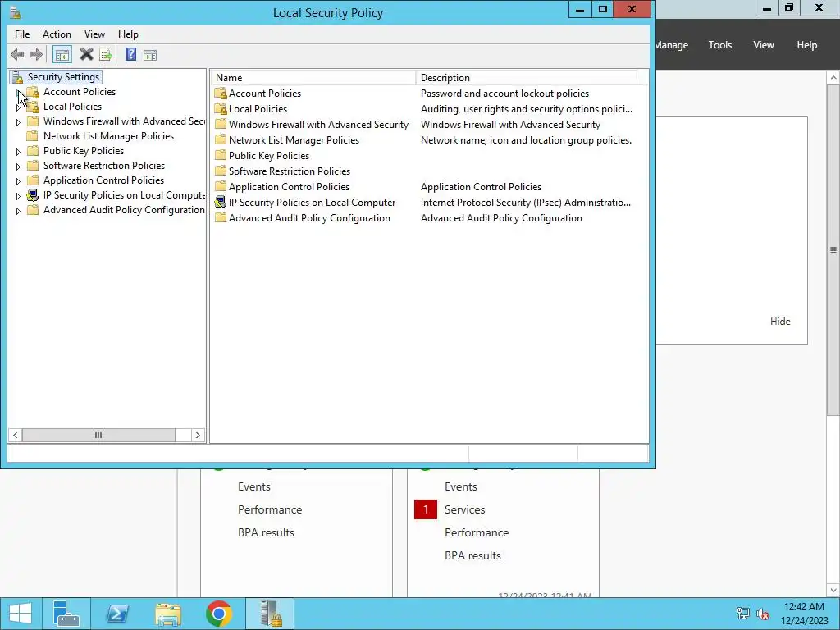Viewport: 840px width, 630px height.
Task: Click Server Manager vertical scrollbar thumb
Action: [x=833, y=249]
